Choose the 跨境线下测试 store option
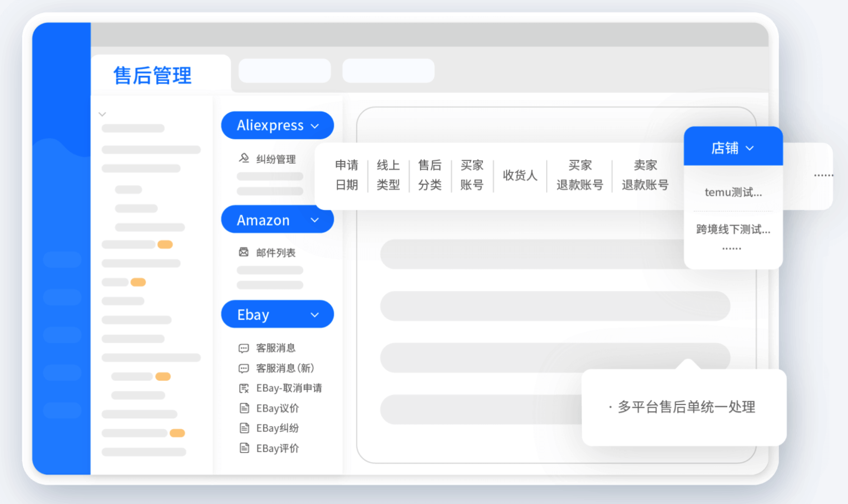This screenshot has height=504, width=848. (x=733, y=229)
